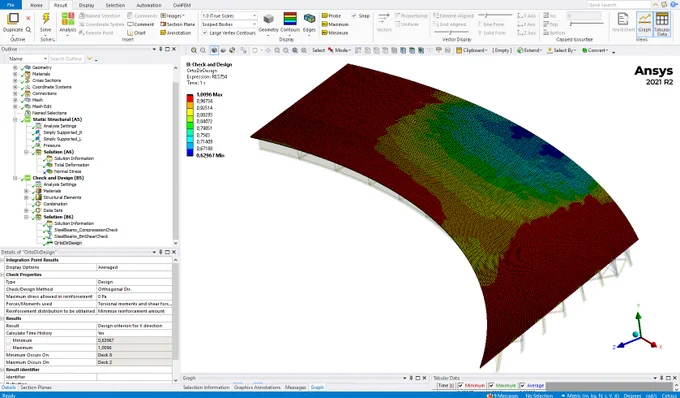Select the Pressure load in tree

tap(52, 145)
